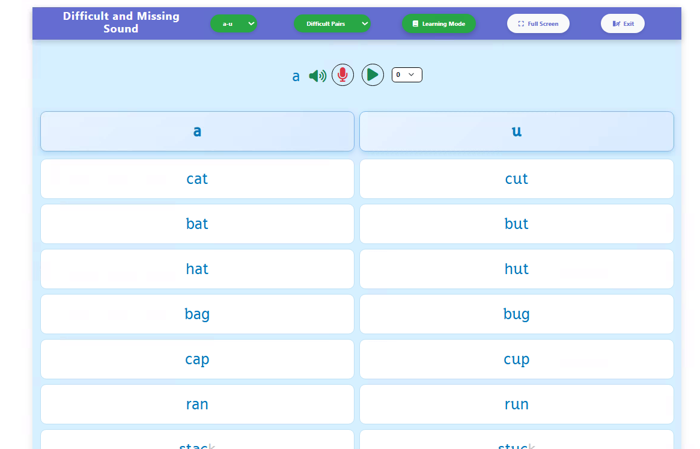Click the word 'bag'

(197, 314)
